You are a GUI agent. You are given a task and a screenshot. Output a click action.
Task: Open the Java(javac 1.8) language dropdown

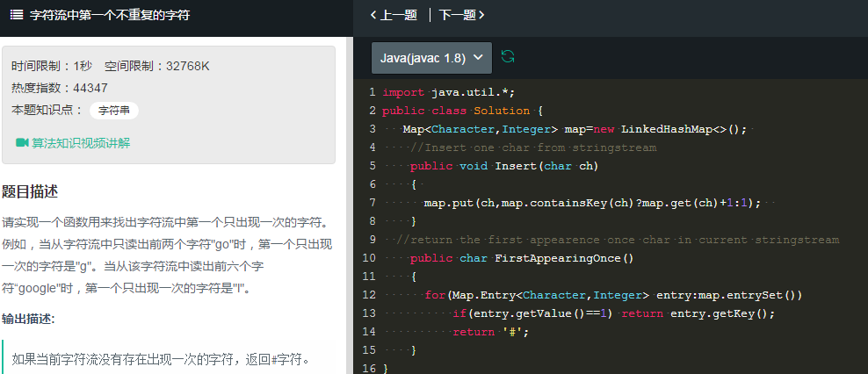(431, 58)
